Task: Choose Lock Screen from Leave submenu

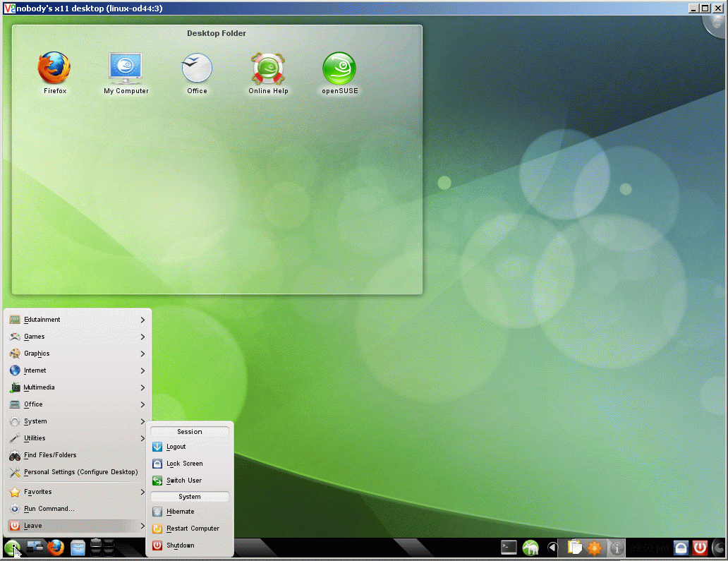Action: 190,464
